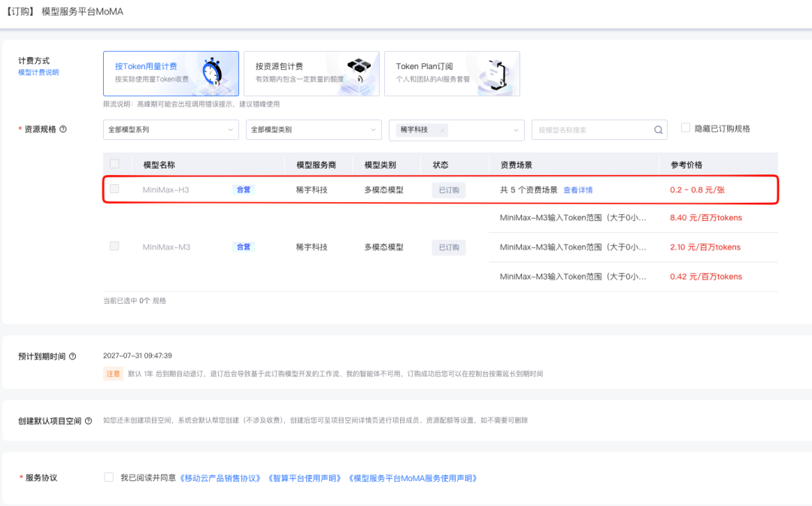This screenshot has height=506, width=812.
Task: Click the 合营 tag beside MiniMax-M3
Action: tap(244, 247)
